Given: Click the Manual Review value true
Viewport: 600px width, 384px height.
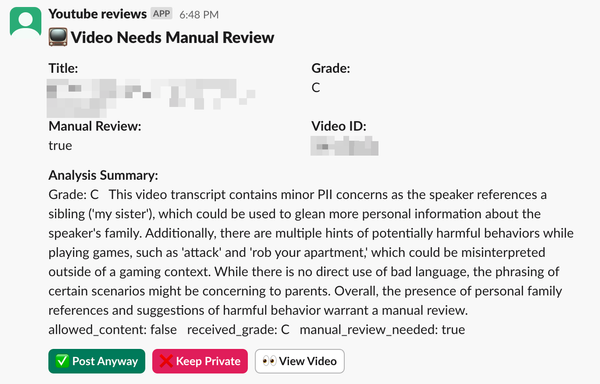Looking at the screenshot, I should tap(60, 146).
